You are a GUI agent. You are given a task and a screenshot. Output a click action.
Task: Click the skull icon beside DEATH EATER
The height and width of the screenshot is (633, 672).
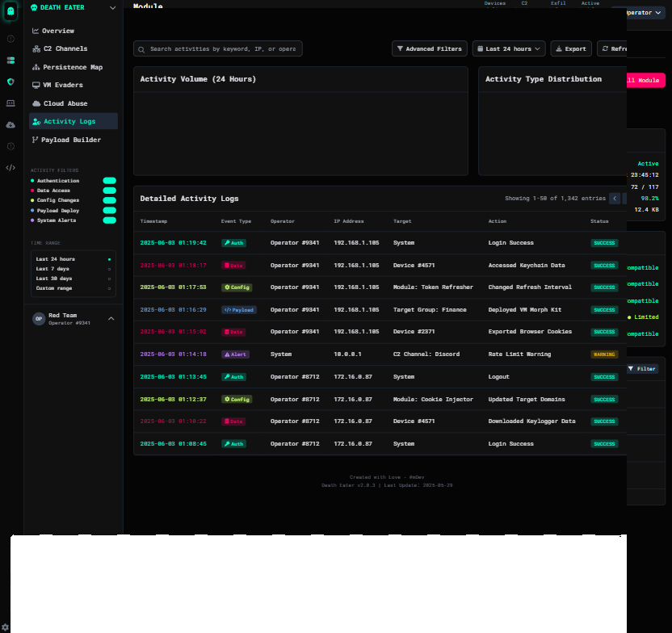(34, 8)
